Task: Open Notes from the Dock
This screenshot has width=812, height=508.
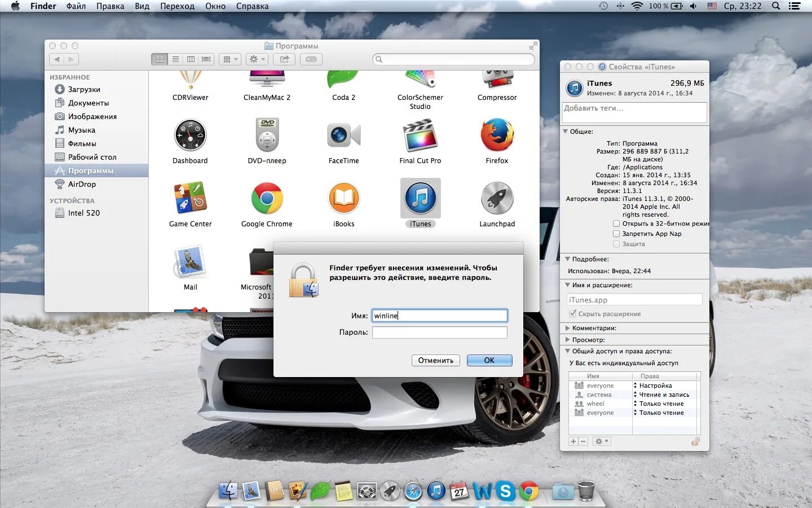Action: click(x=343, y=491)
